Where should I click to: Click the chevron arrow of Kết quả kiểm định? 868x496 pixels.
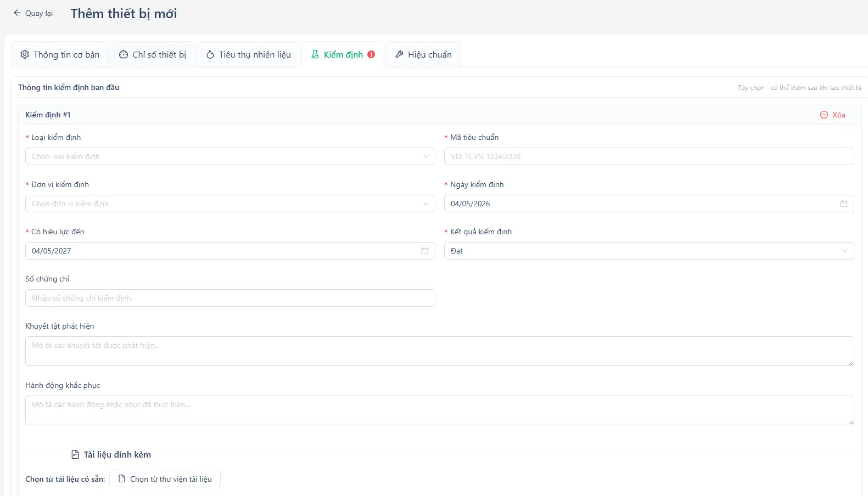(x=845, y=251)
